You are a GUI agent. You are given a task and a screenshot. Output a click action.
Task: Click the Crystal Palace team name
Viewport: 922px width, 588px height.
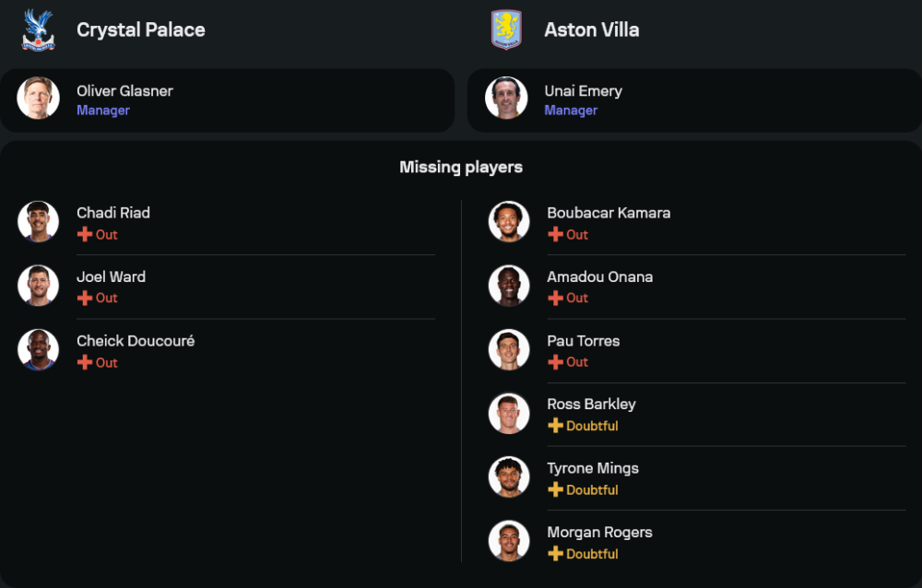tap(141, 29)
